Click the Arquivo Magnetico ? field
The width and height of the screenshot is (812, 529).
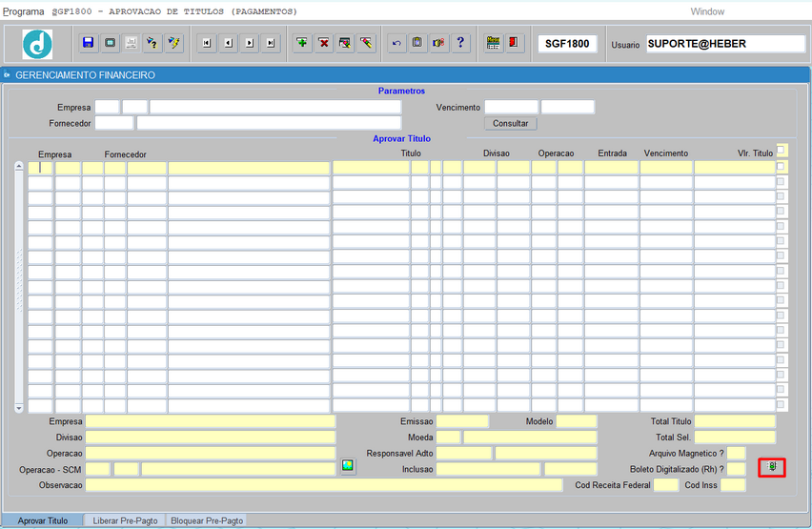[x=737, y=454]
